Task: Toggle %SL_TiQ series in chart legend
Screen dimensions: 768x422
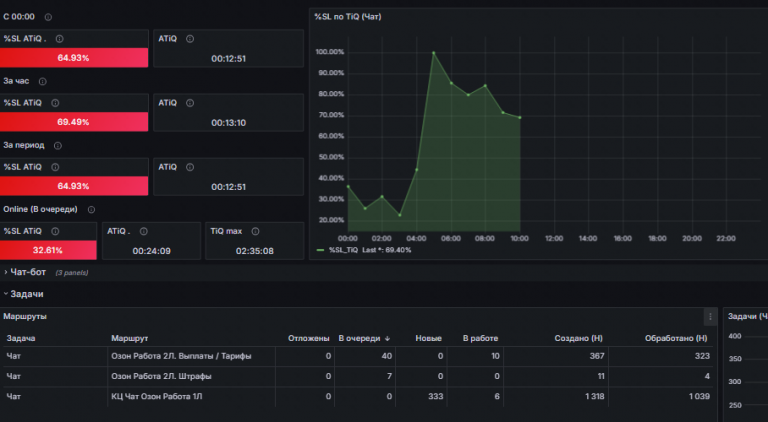Action: click(x=342, y=250)
